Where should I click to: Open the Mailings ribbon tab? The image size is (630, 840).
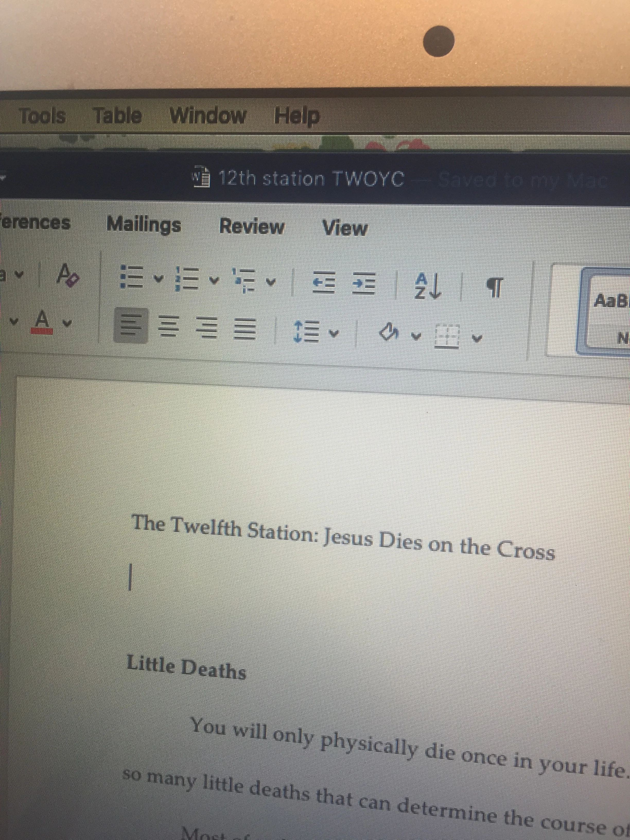click(x=144, y=225)
